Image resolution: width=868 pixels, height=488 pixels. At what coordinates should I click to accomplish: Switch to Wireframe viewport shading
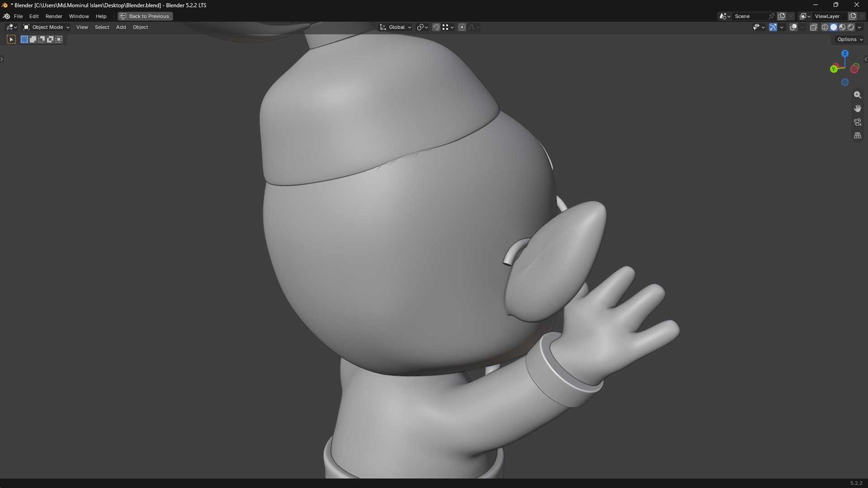click(825, 28)
